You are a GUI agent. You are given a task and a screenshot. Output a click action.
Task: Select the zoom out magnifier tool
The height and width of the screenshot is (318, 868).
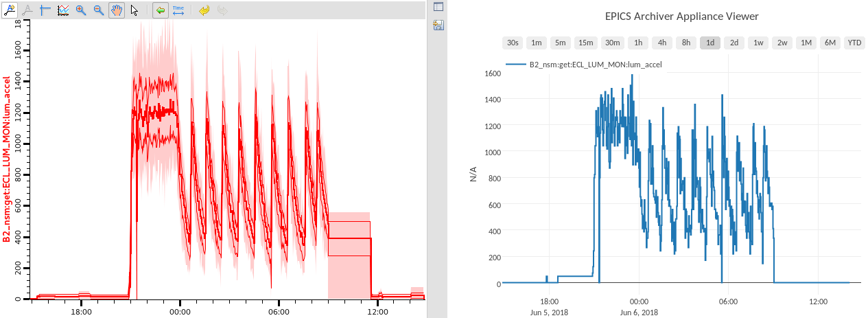coord(99,10)
